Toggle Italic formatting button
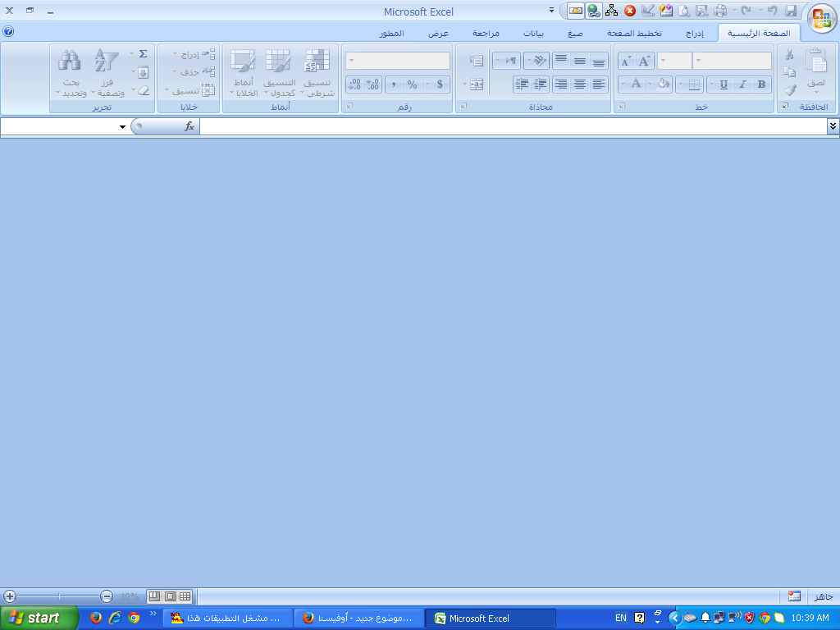The image size is (840, 630). pyautogui.click(x=742, y=84)
